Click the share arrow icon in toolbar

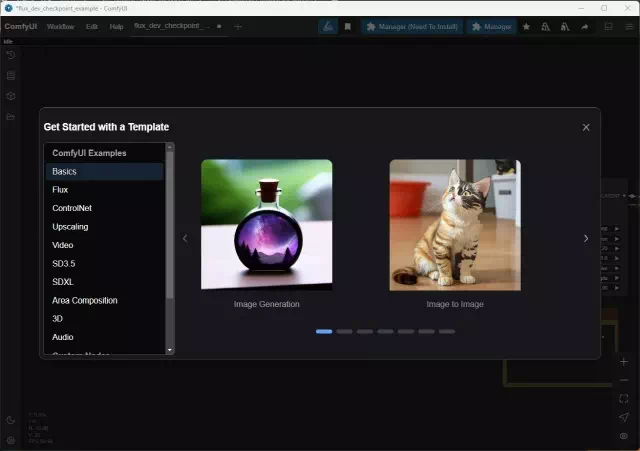584,27
